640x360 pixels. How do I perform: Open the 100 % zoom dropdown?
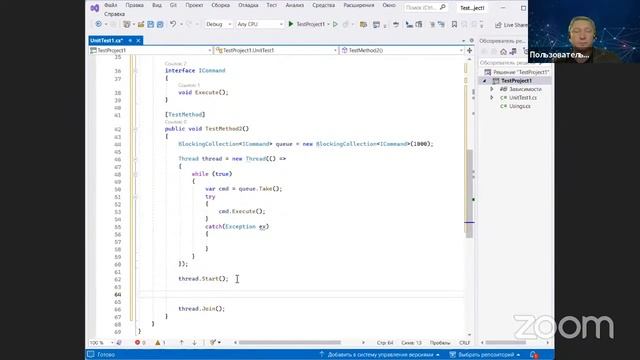click(x=101, y=343)
